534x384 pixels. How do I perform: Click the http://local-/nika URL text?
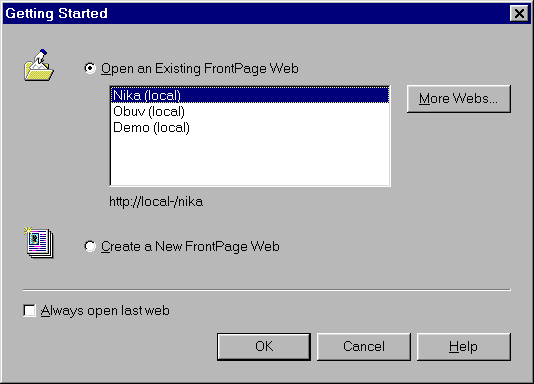tap(156, 202)
